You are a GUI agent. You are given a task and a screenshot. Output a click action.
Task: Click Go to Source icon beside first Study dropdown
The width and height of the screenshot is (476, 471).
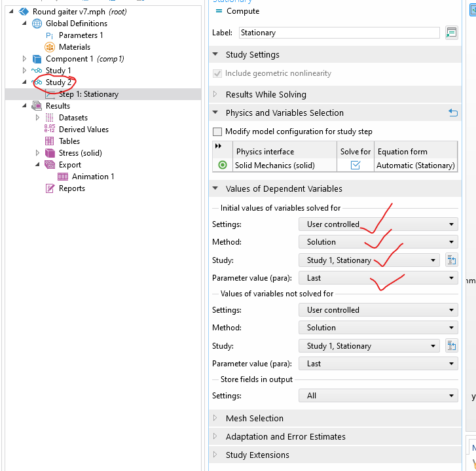pos(451,260)
